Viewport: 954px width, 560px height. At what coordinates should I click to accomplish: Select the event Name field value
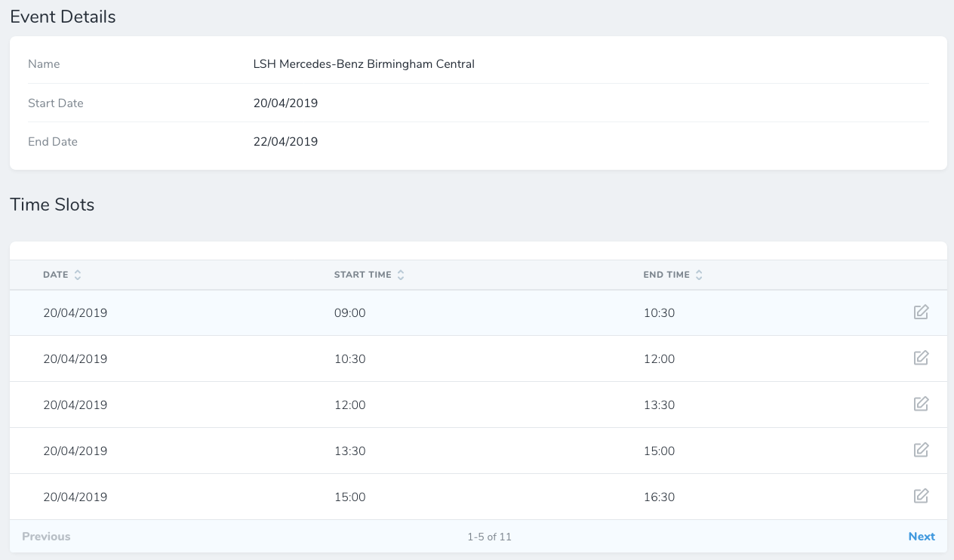[365, 63]
